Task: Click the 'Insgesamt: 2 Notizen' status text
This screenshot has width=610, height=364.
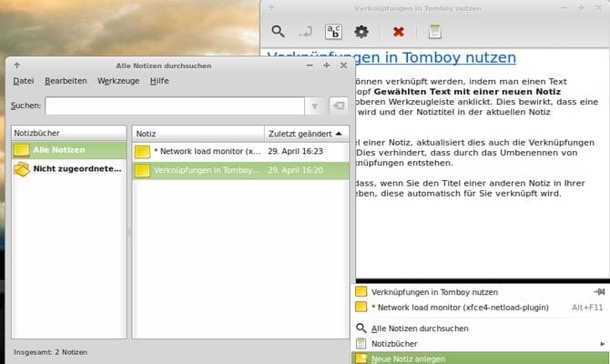Action: pos(51,352)
